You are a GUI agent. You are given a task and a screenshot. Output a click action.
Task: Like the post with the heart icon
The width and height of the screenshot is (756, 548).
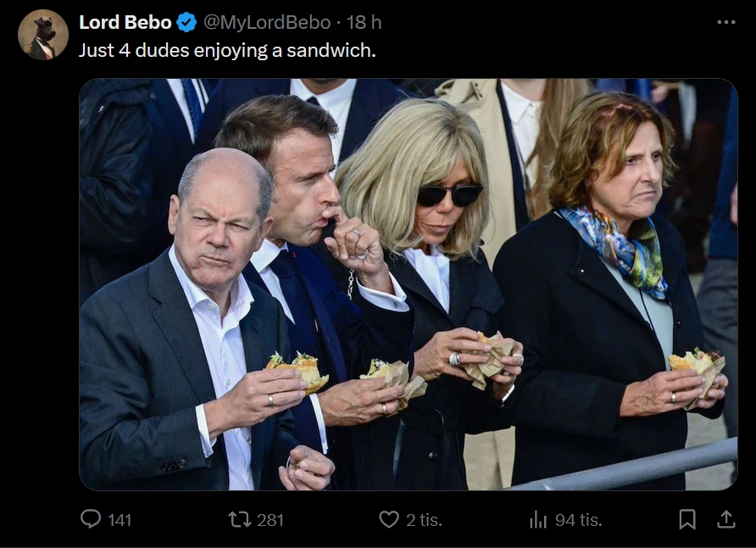coord(389,519)
